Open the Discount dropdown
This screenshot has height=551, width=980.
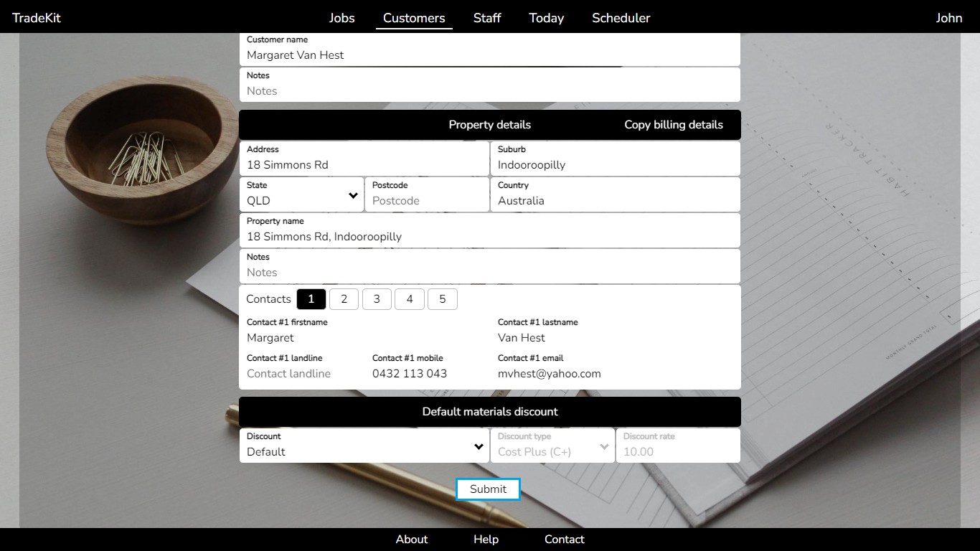coord(364,446)
